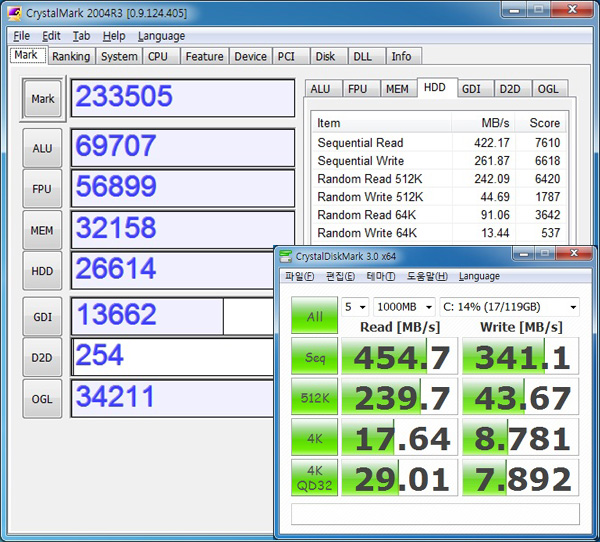Open the 편집(E) menu in CrystalDiskMark
Viewport: 600px width, 542px height.
tap(340, 276)
